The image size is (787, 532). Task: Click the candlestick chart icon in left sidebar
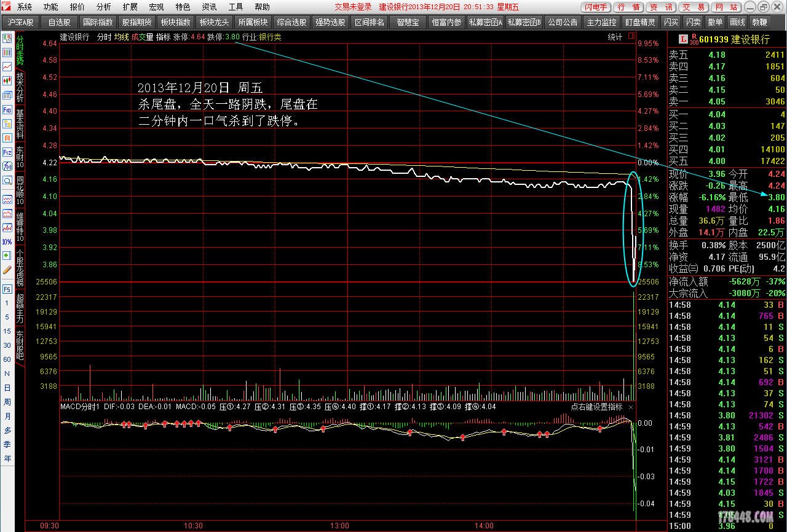coord(7,80)
